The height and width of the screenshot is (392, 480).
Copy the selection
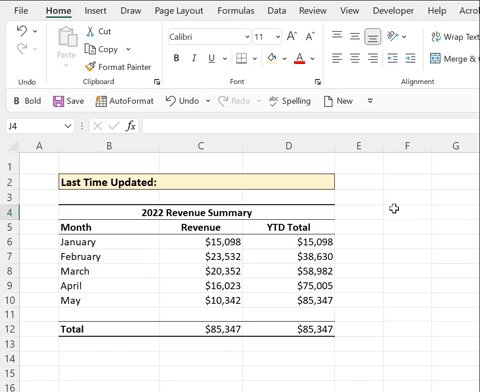tap(101, 49)
